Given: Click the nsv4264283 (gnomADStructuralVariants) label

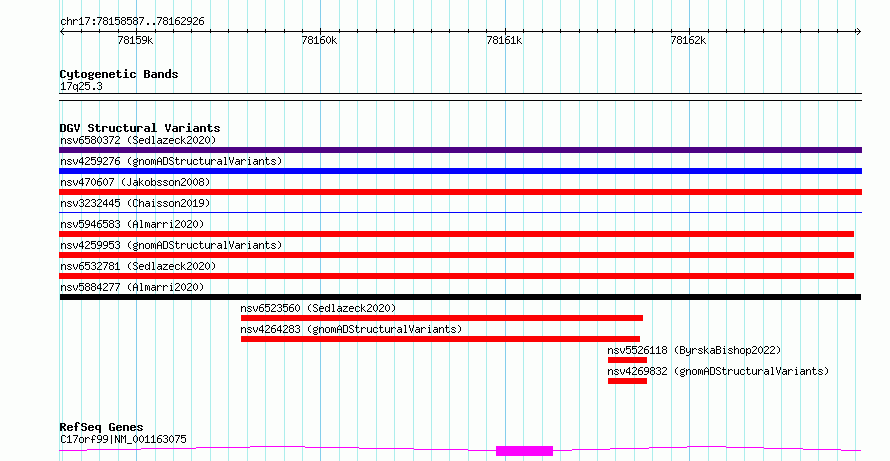Looking at the screenshot, I should point(351,329).
